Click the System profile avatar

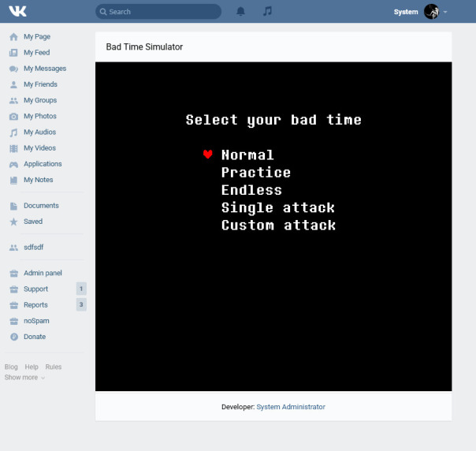[x=431, y=12]
